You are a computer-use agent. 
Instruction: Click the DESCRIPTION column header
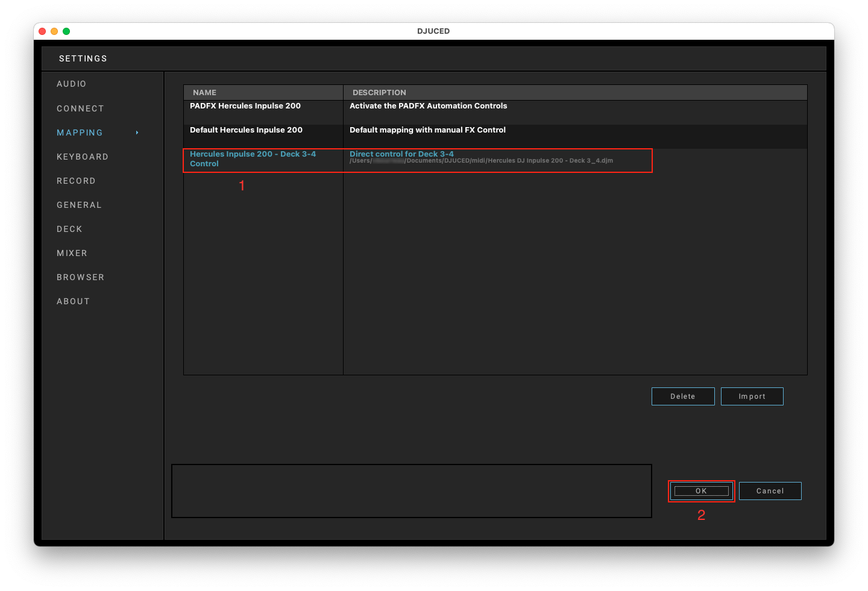coord(379,92)
